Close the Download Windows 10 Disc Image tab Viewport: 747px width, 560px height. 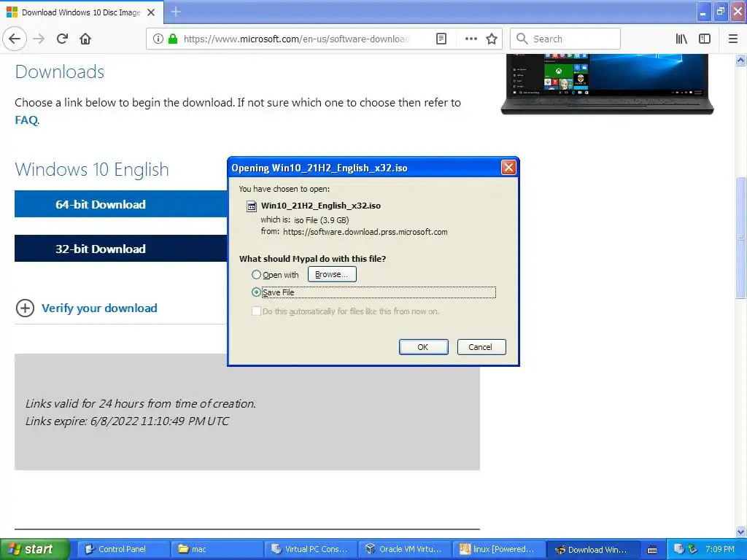pos(151,12)
